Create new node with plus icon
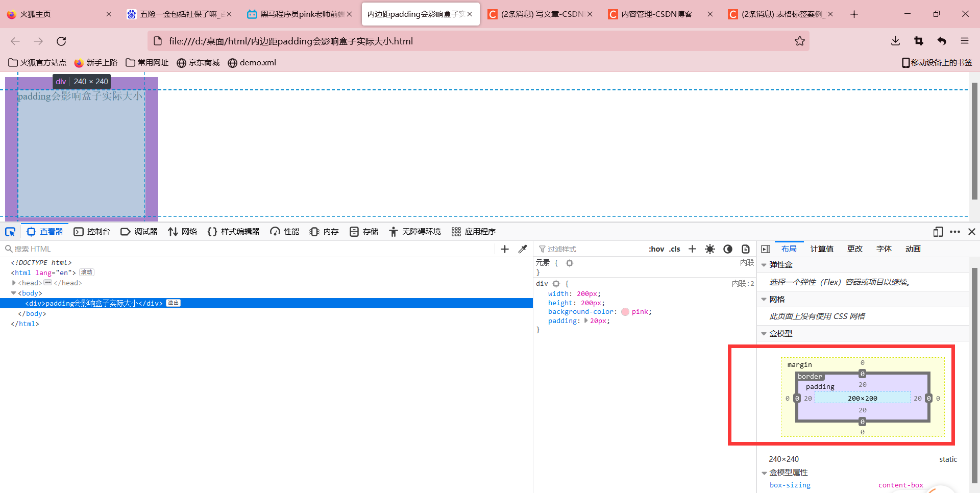Viewport: 980px width, 493px height. click(x=505, y=249)
